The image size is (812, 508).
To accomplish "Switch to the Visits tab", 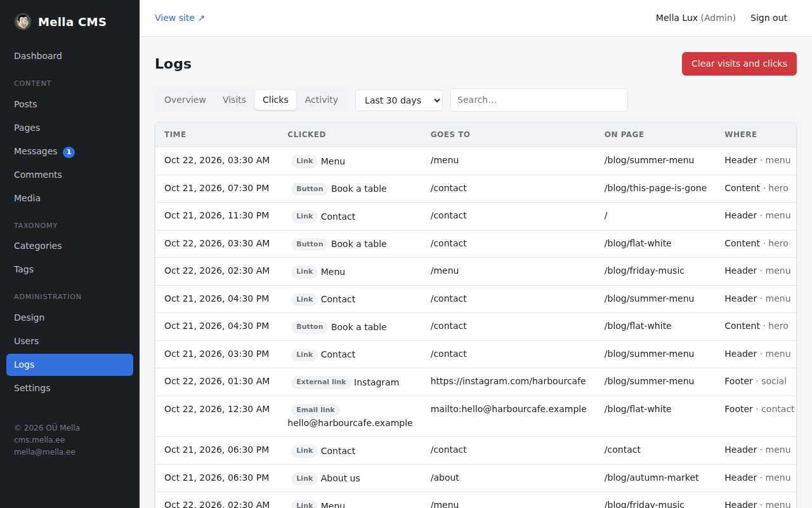I will tap(234, 100).
